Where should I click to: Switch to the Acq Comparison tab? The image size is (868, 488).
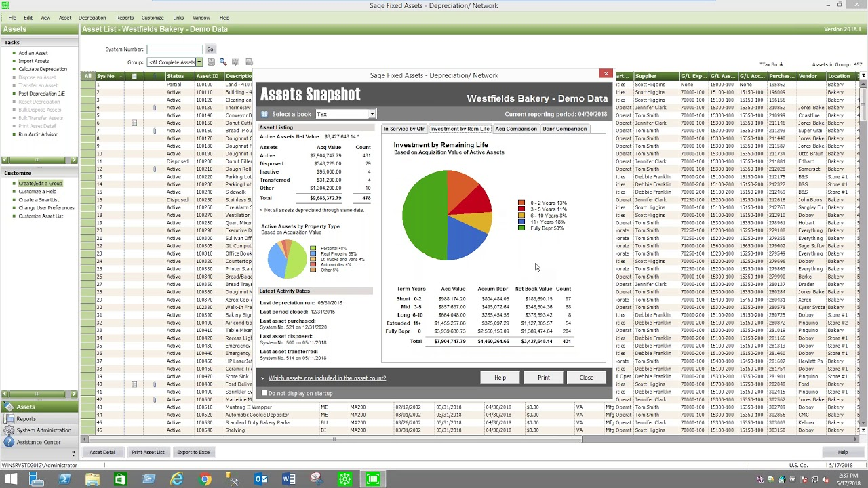pyautogui.click(x=516, y=129)
